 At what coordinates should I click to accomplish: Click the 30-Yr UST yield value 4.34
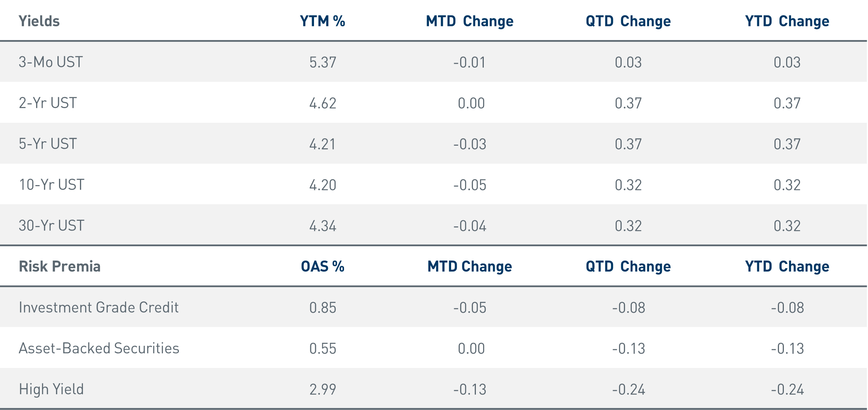[x=323, y=226]
